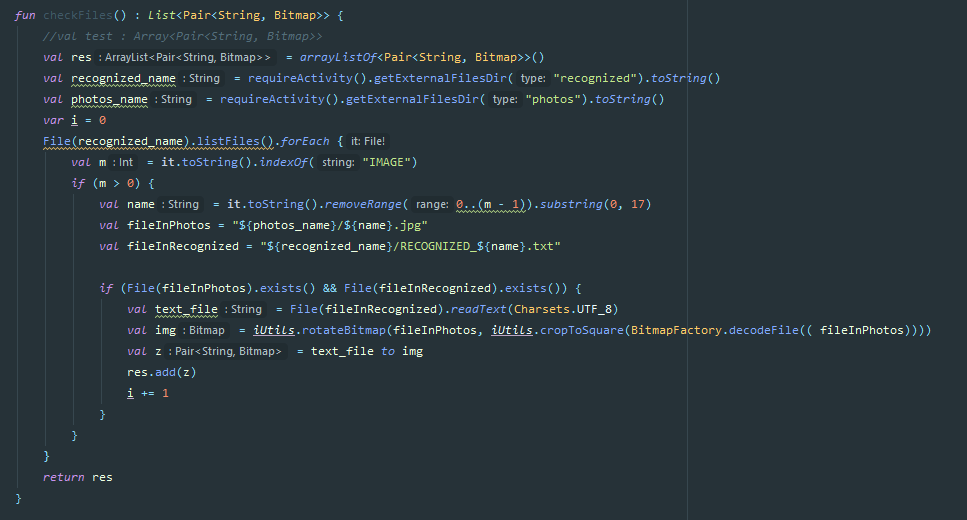
Task: Click the fileInPhotos variable declaration
Action: point(168,225)
